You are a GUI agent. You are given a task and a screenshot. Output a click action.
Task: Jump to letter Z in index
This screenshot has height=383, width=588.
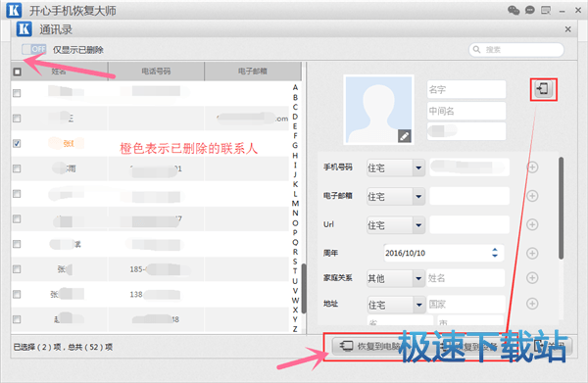pos(295,329)
